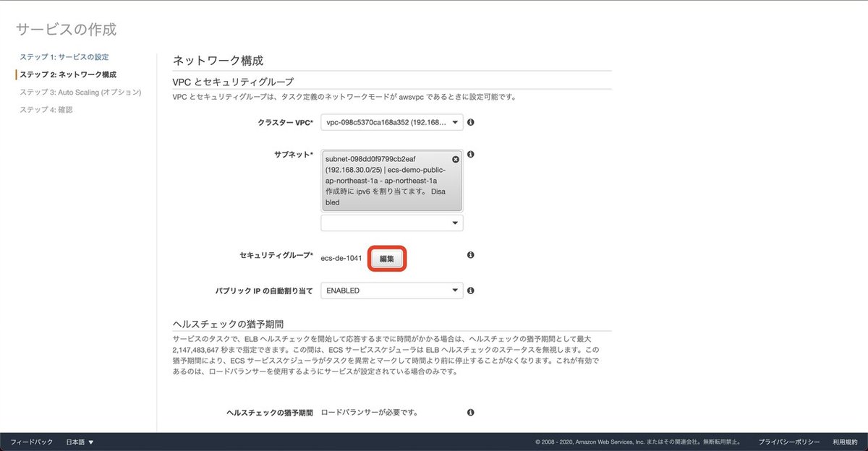
Task: Click the フィードバック footer link
Action: 31,442
